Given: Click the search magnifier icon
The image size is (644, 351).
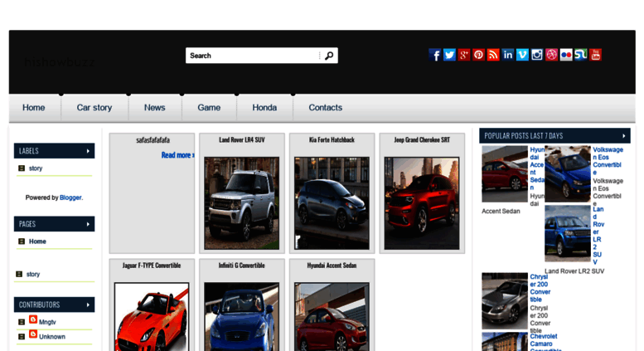Looking at the screenshot, I should (x=329, y=56).
